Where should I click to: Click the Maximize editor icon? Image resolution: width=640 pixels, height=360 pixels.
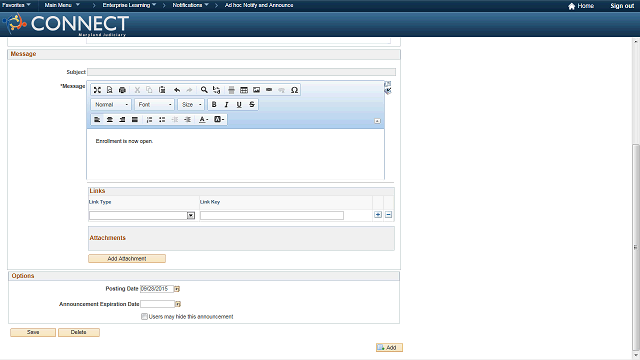coord(97,90)
